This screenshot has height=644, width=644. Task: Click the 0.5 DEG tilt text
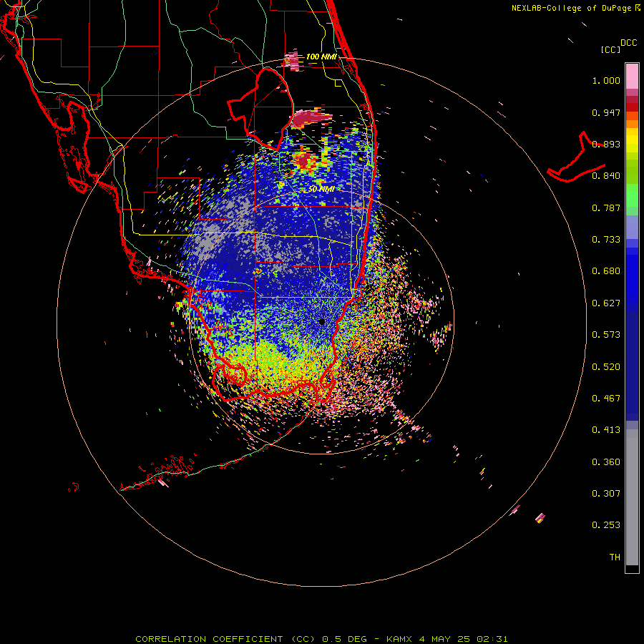click(344, 639)
